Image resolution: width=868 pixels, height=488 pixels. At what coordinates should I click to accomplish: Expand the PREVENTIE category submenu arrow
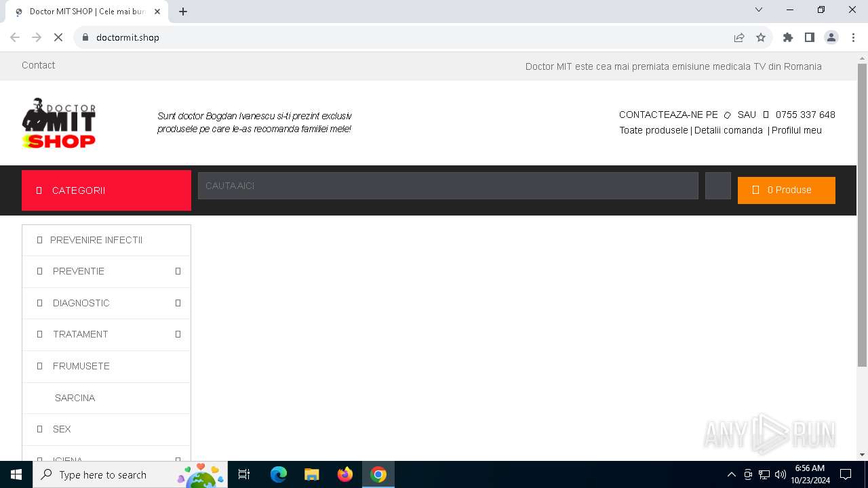coord(178,272)
